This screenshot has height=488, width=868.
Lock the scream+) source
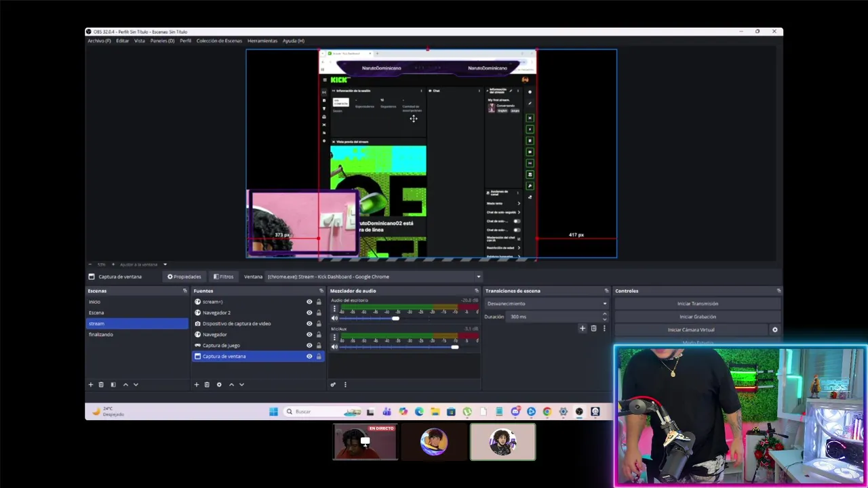point(319,302)
